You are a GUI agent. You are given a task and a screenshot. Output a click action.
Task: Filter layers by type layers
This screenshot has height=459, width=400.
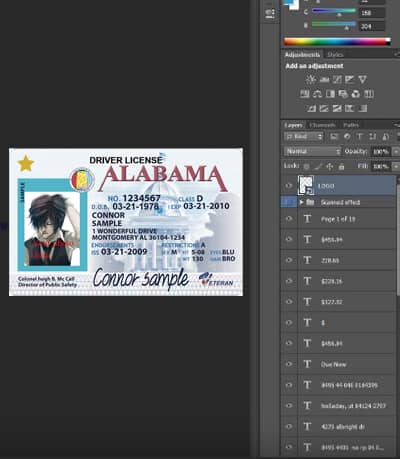(x=360, y=136)
